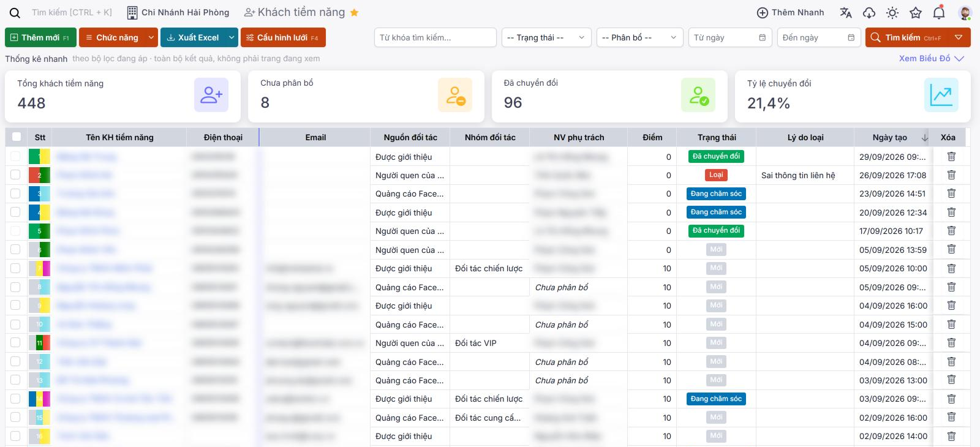Click the Tên KH tiềm năng column header

[x=119, y=138]
